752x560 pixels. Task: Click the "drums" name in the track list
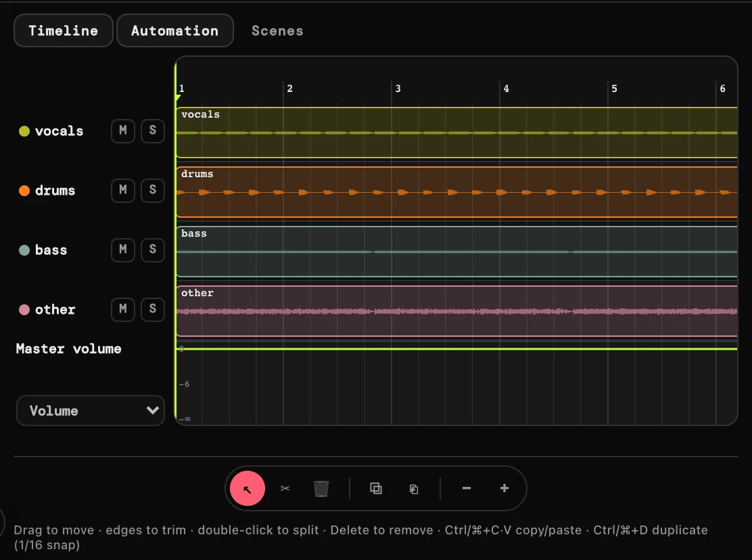(55, 190)
